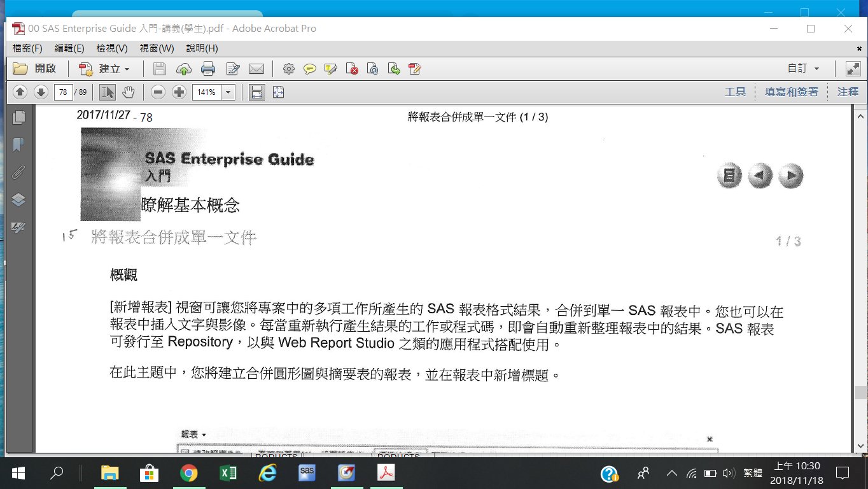The height and width of the screenshot is (489, 868).
Task: Click the email envelope icon
Action: tap(256, 69)
